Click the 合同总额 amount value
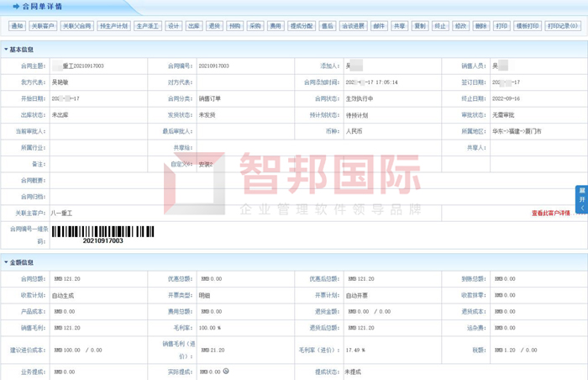The width and height of the screenshot is (588, 380). tap(67, 279)
